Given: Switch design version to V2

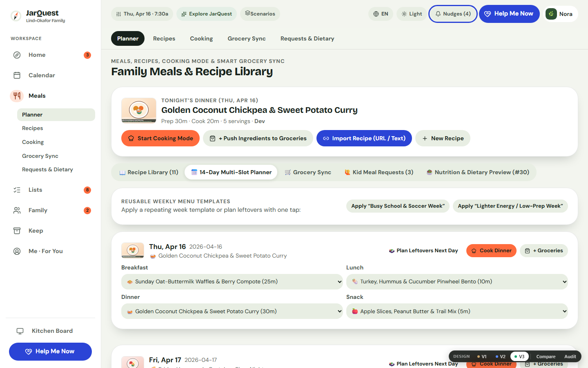Looking at the screenshot, I should point(501,357).
